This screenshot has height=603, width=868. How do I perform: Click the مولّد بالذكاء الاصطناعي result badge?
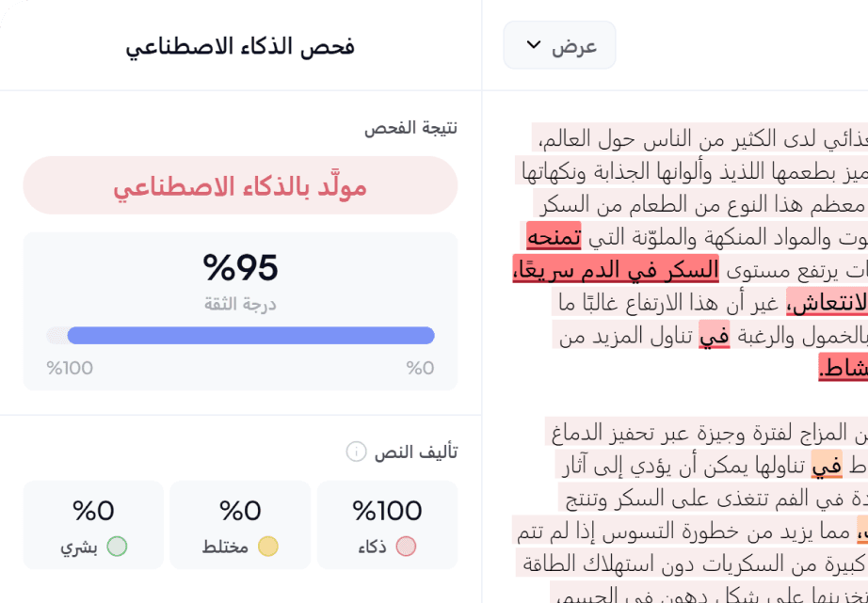[240, 186]
